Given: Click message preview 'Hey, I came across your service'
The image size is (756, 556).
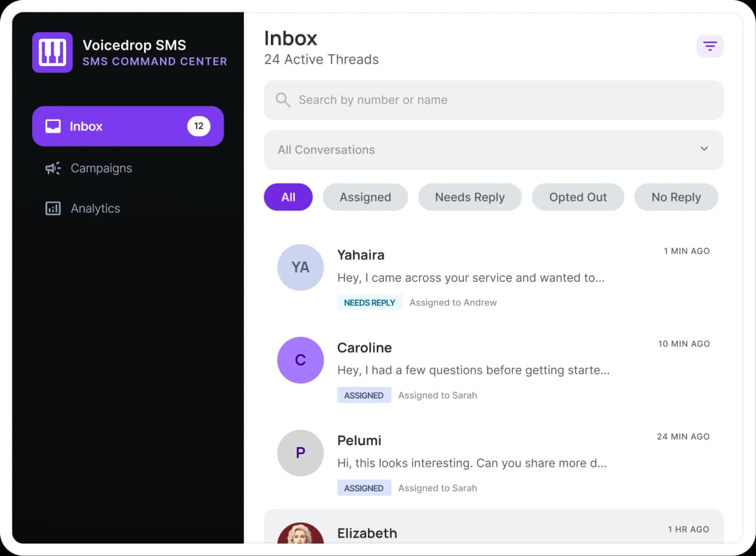Looking at the screenshot, I should click(x=471, y=278).
